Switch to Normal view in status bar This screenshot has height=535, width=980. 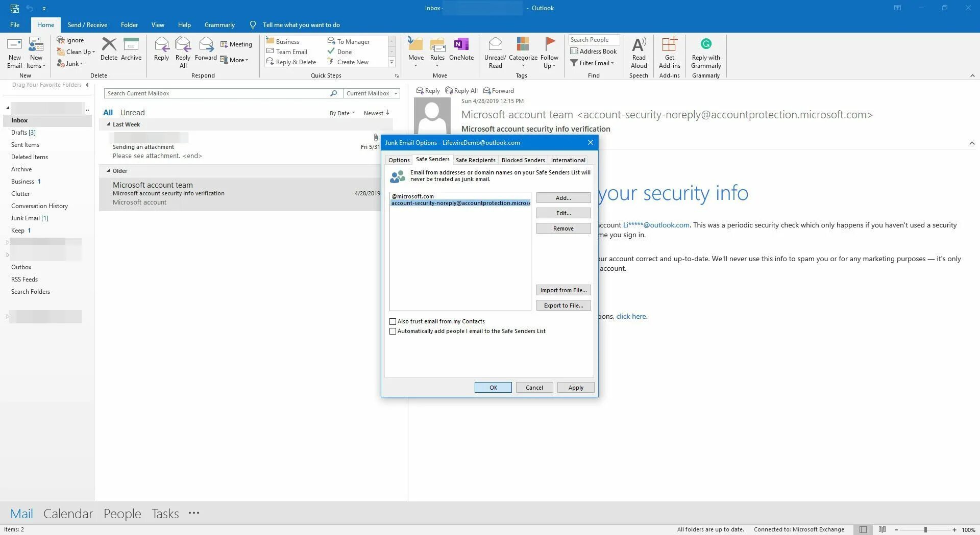point(863,529)
